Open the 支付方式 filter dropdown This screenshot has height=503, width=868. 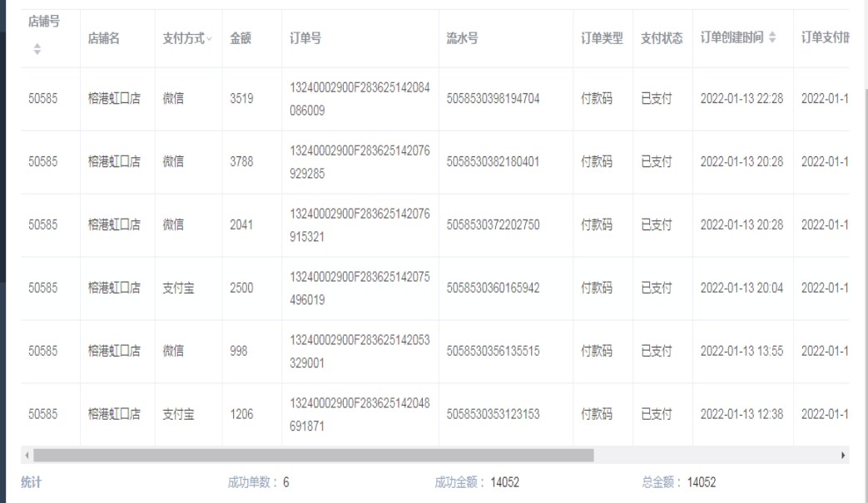210,39
